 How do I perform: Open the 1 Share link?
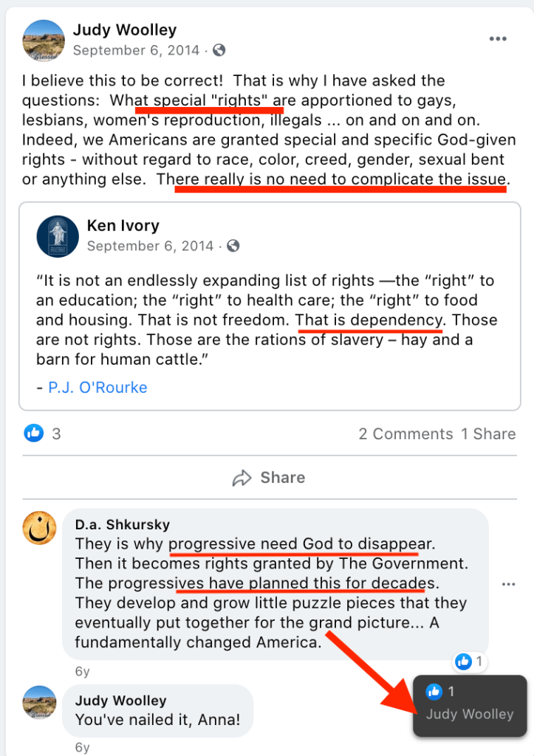click(488, 434)
